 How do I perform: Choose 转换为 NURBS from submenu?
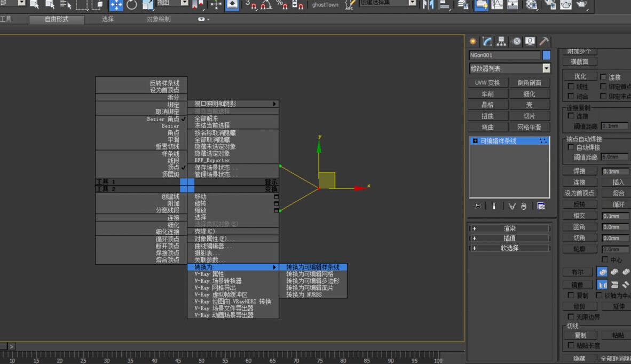(x=313, y=295)
